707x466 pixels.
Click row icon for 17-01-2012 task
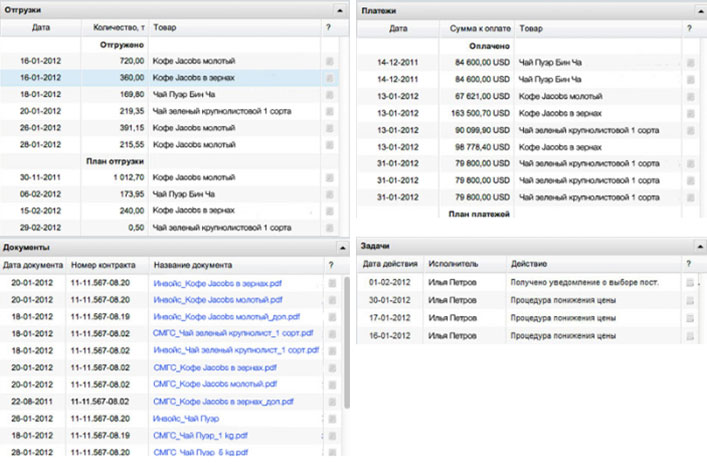[690, 318]
